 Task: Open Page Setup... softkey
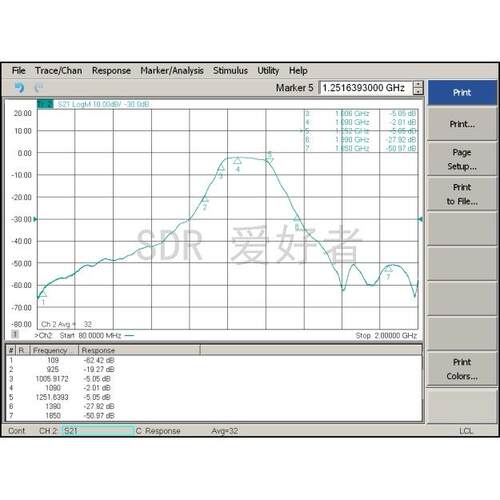pos(462,159)
